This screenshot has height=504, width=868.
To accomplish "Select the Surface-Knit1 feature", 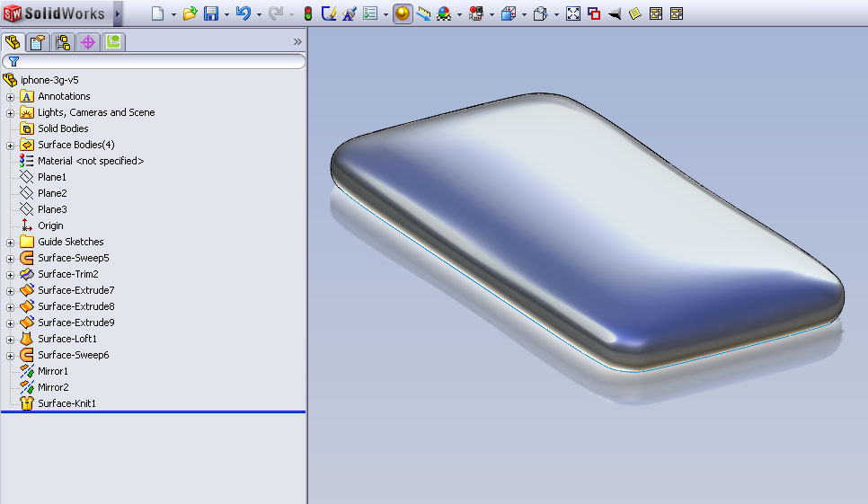I will [x=66, y=403].
